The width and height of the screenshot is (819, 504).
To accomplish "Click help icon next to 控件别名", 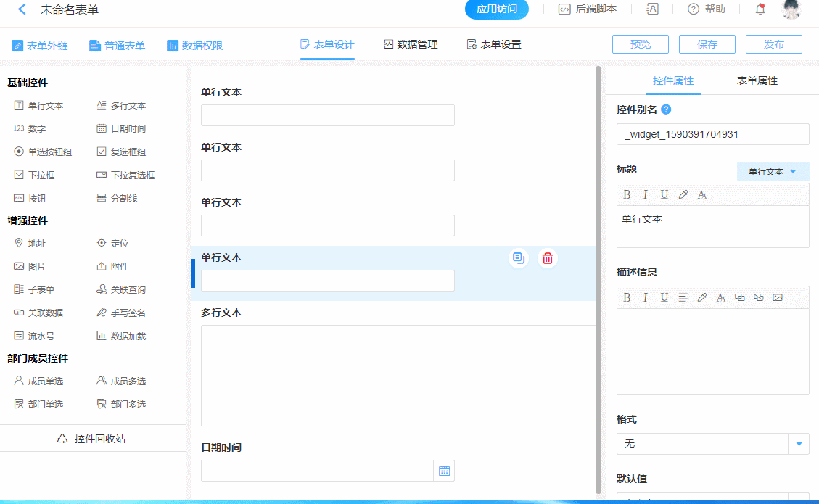I will pyautogui.click(x=667, y=110).
